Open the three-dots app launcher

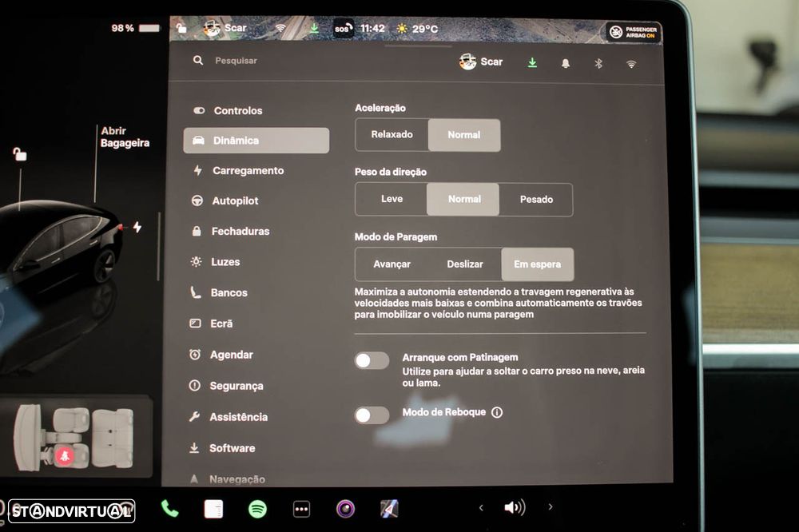(302, 509)
